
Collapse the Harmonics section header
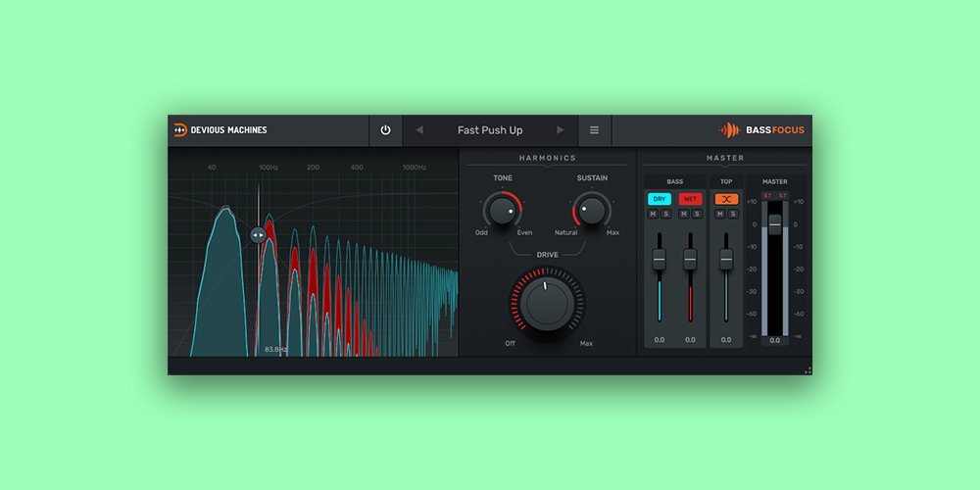click(547, 158)
